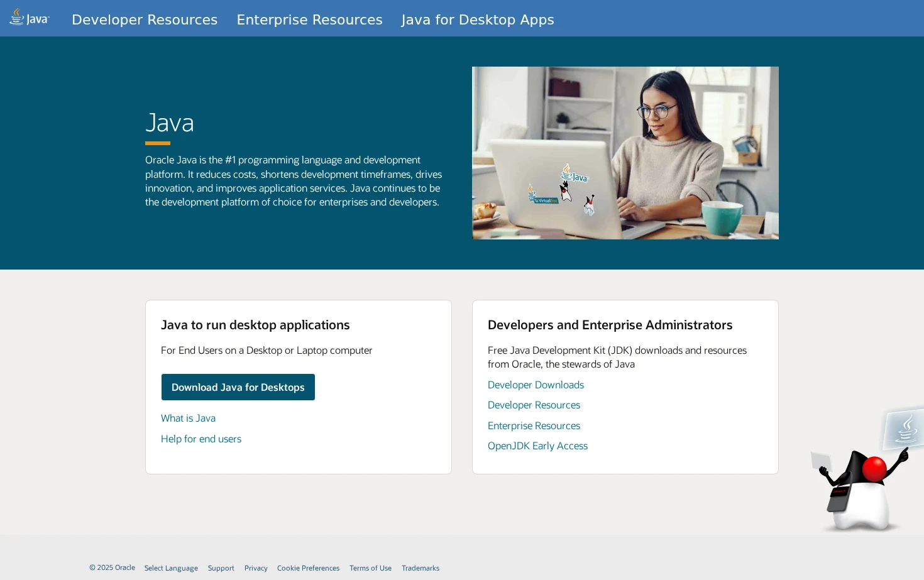This screenshot has height=580, width=924.
Task: Click the large Java page heading
Action: coord(170,123)
